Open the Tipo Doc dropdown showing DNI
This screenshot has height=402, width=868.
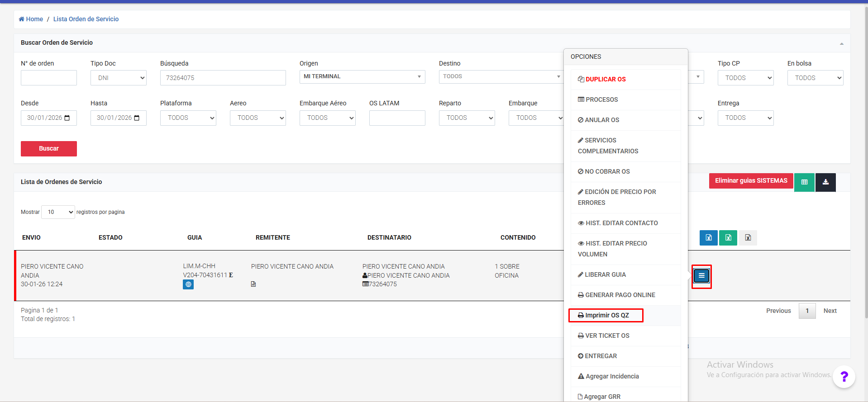(119, 78)
